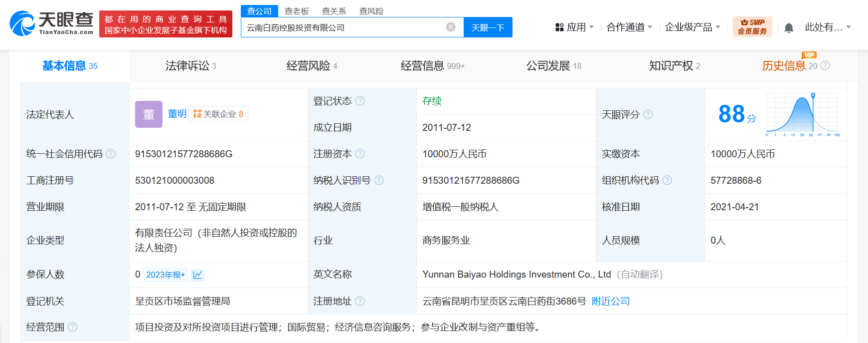
Task: Click the 呈贡区市场监督管理局 value
Action: click(x=182, y=301)
